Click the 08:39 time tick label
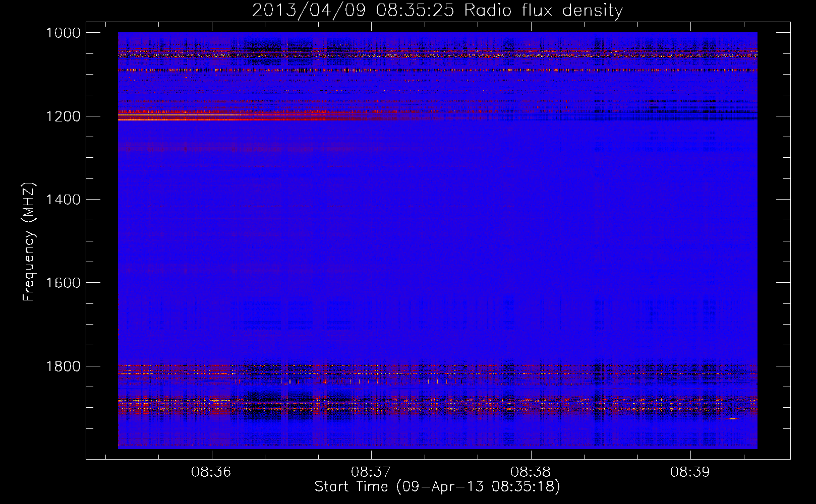Viewport: 816px width, 504px height. [690, 472]
